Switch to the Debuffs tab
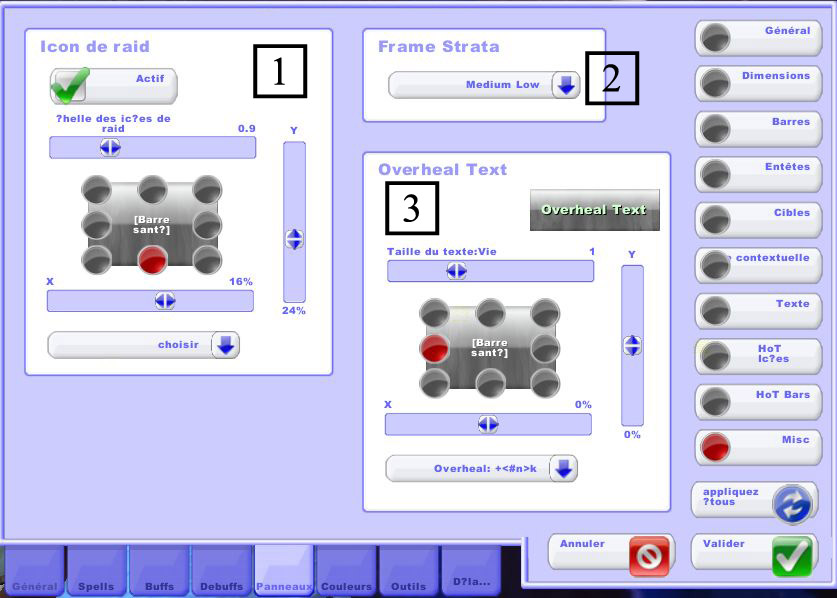 coord(222,571)
